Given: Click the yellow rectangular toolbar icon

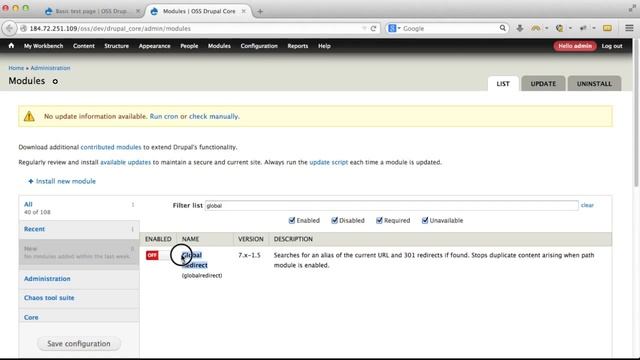Looking at the screenshot, I should pos(607,28).
